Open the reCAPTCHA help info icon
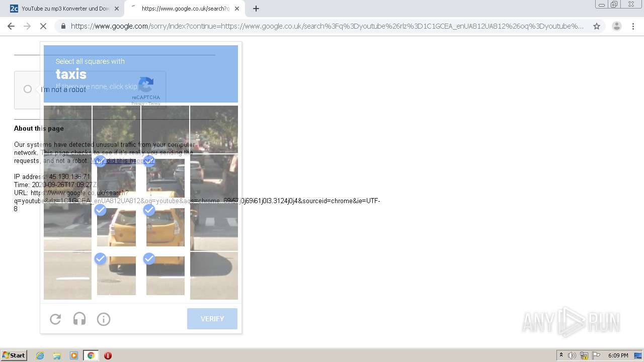644x362 pixels. 104,319
